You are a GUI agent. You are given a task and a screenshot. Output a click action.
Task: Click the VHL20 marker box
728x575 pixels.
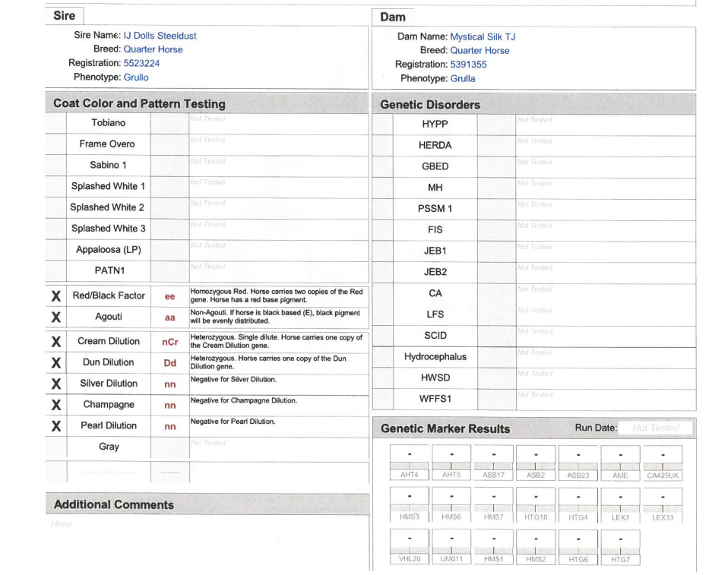pos(410,547)
